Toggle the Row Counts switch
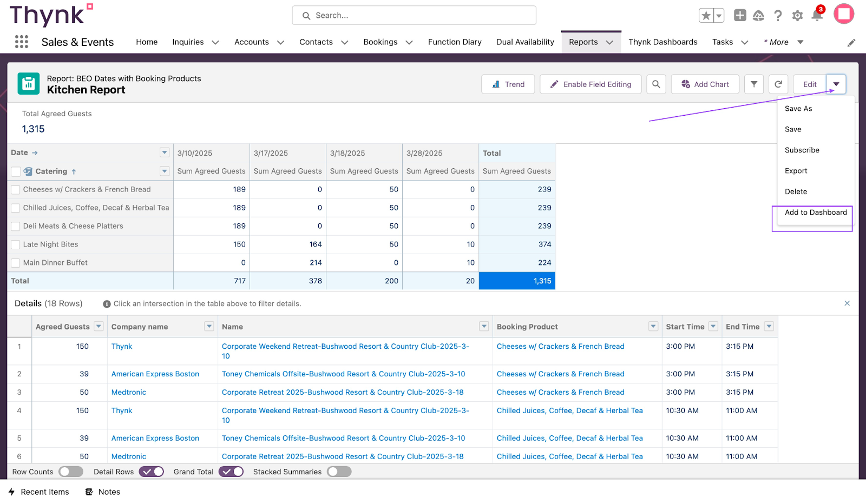The height and width of the screenshot is (504, 866). [x=71, y=472]
